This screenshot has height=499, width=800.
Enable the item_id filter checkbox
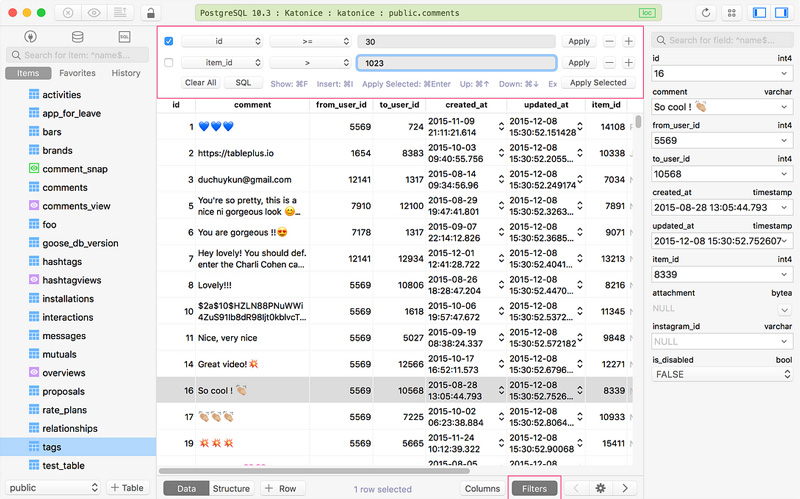(168, 62)
